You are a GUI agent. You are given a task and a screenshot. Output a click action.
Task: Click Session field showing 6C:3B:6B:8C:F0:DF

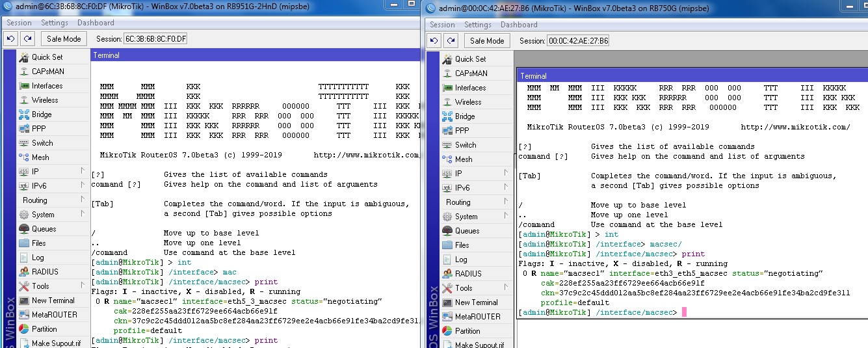pyautogui.click(x=156, y=39)
